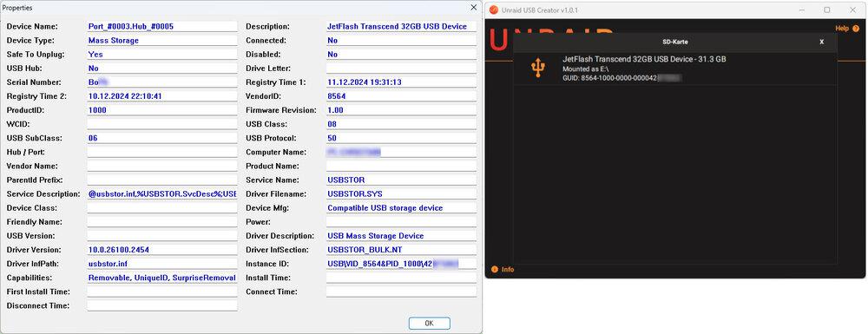Viewport: 868px width, 334px height.
Task: Click the Capabilities field value
Action: pyautogui.click(x=162, y=278)
